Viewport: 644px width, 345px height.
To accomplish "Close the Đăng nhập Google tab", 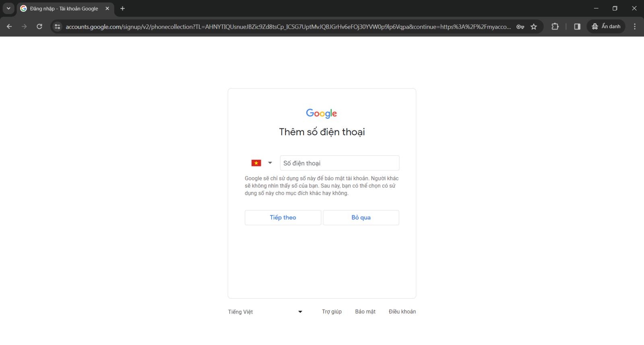I will pyautogui.click(x=107, y=8).
